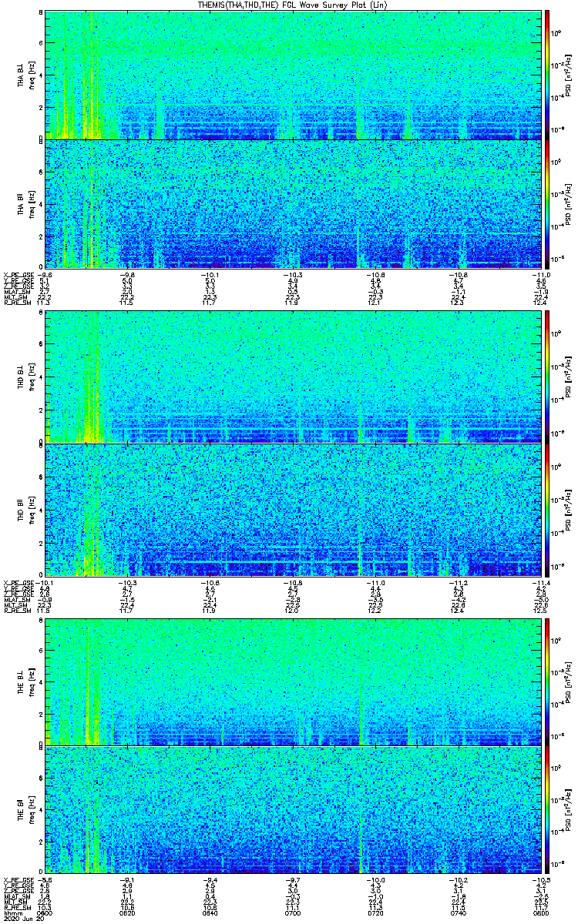Click the THA B-perpendicular spectrogram panel
Image resolution: width=578 pixels, height=924 pixels.
click(x=293, y=75)
